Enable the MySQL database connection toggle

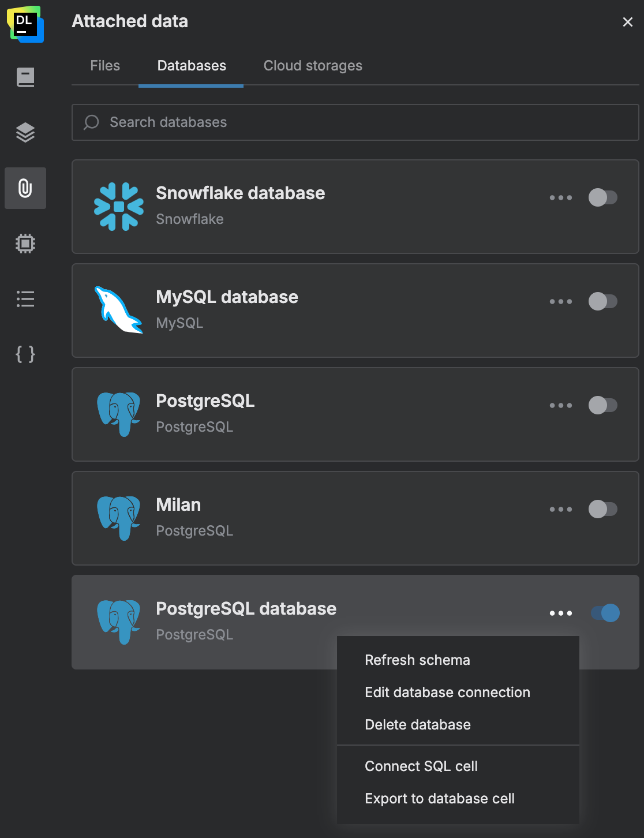pos(604,301)
